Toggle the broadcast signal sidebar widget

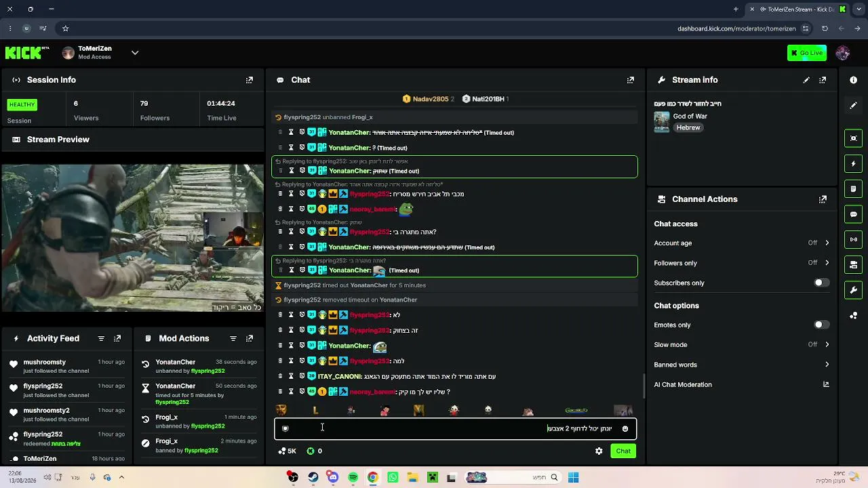(853, 239)
